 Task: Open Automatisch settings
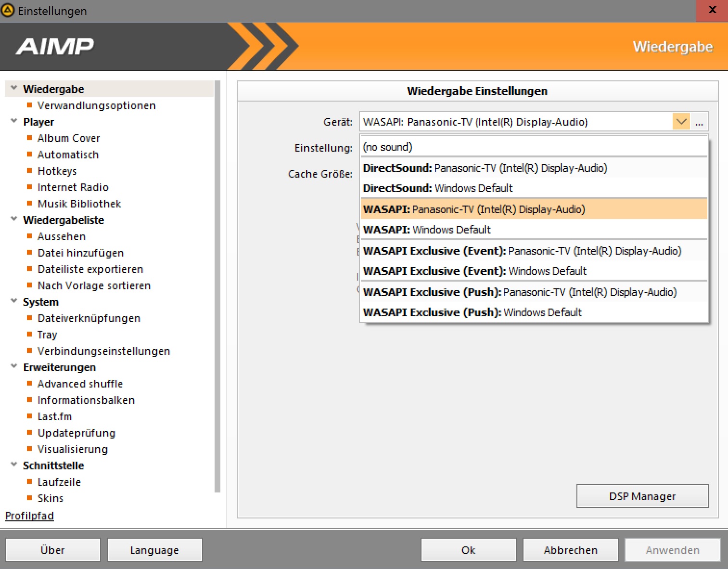[68, 155]
